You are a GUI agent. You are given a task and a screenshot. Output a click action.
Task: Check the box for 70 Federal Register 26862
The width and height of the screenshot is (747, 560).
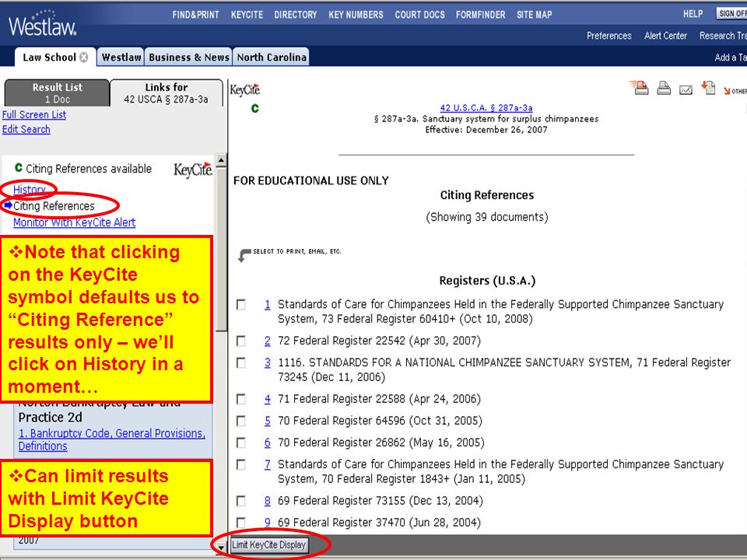(x=241, y=443)
